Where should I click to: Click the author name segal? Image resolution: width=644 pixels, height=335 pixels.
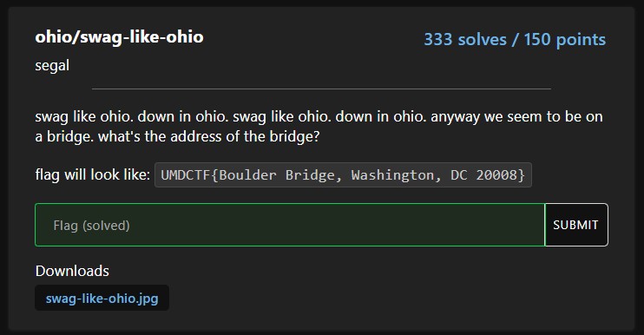pos(52,66)
